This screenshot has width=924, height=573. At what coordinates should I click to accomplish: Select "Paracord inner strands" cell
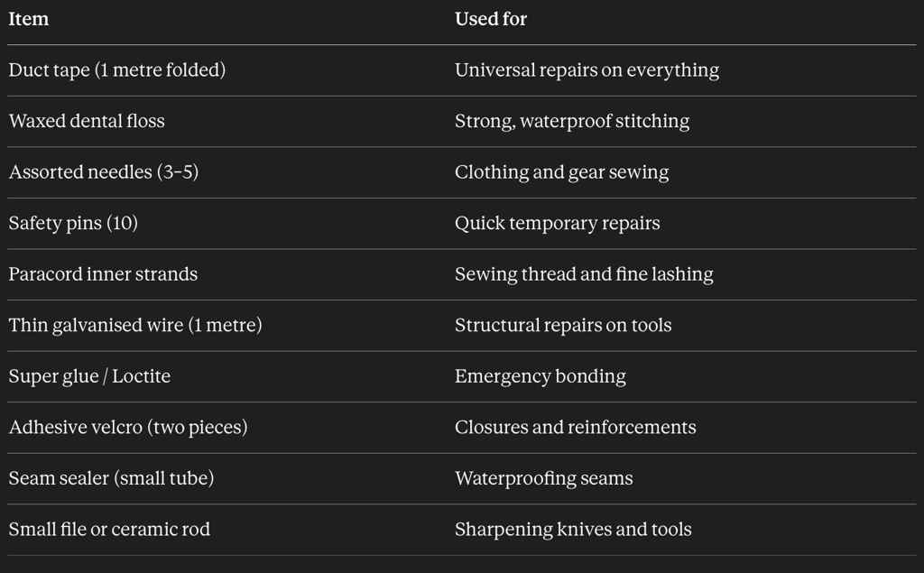(x=103, y=274)
